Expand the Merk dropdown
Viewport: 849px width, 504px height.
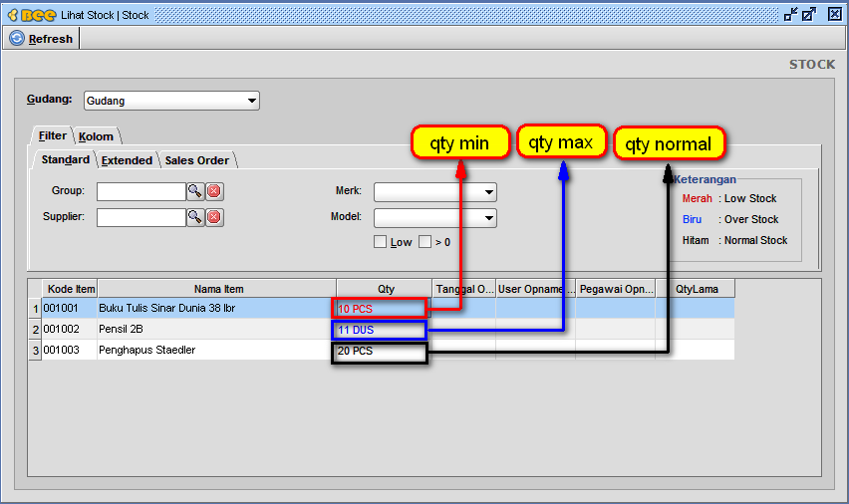pos(435,192)
